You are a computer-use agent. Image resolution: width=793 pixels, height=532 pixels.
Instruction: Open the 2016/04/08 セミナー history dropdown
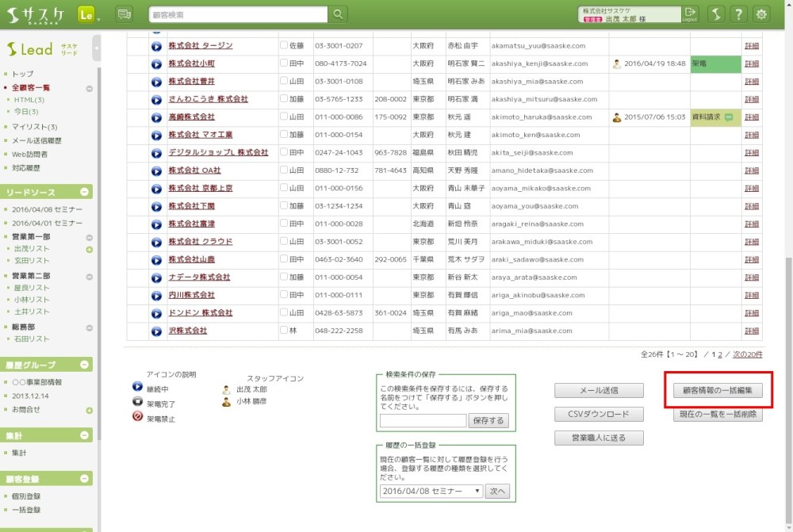click(431, 492)
